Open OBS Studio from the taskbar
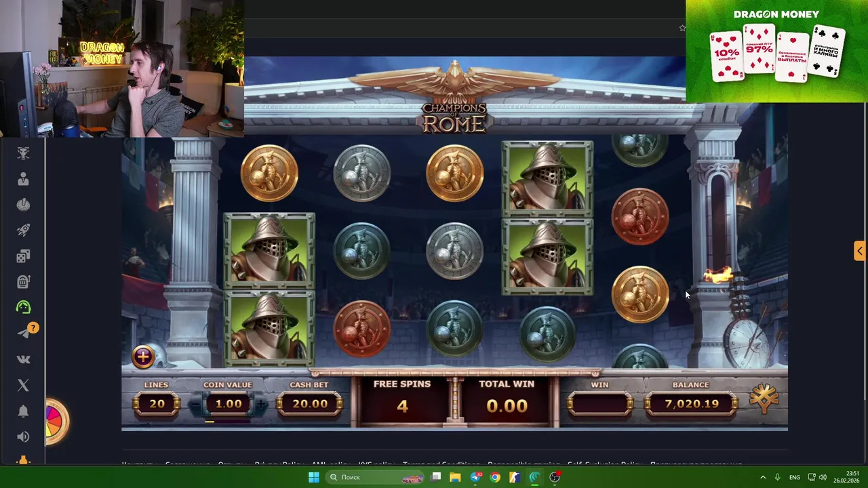This screenshot has height=488, width=868. pyautogui.click(x=555, y=477)
